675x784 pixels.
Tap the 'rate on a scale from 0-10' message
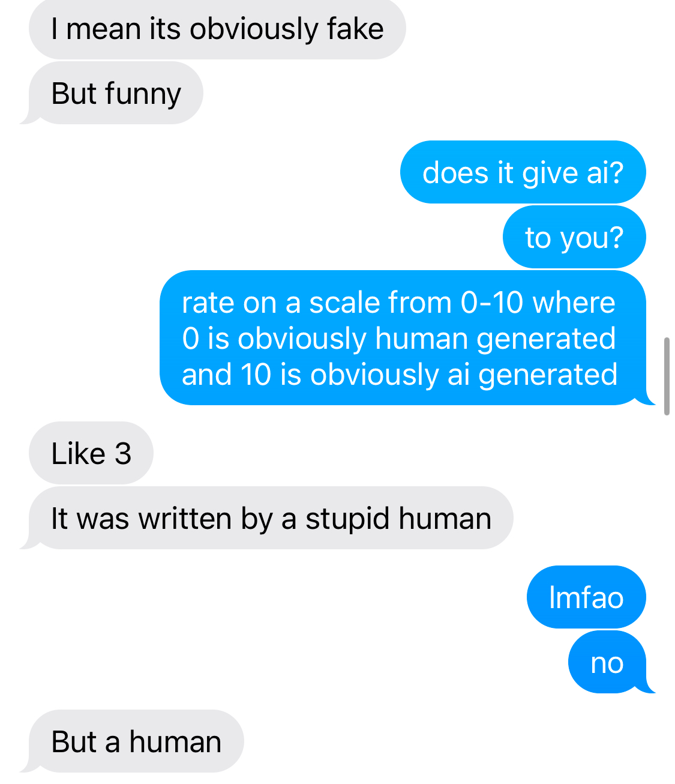click(403, 338)
